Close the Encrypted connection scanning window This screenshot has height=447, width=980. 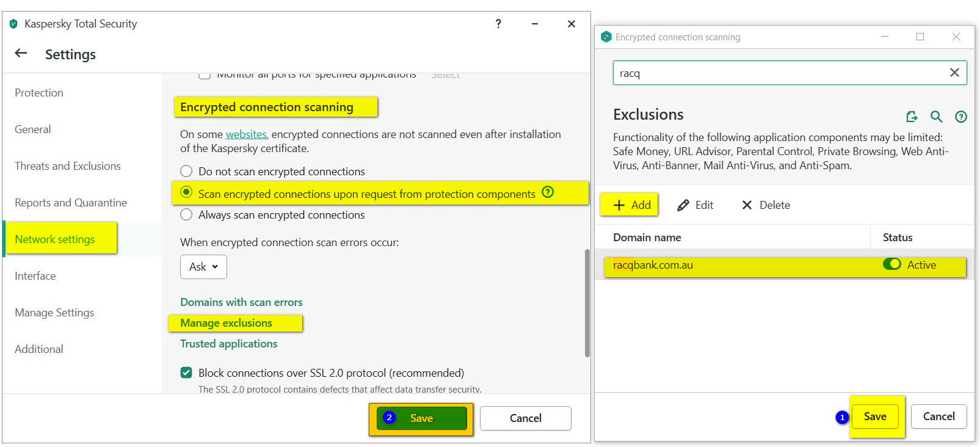point(956,37)
